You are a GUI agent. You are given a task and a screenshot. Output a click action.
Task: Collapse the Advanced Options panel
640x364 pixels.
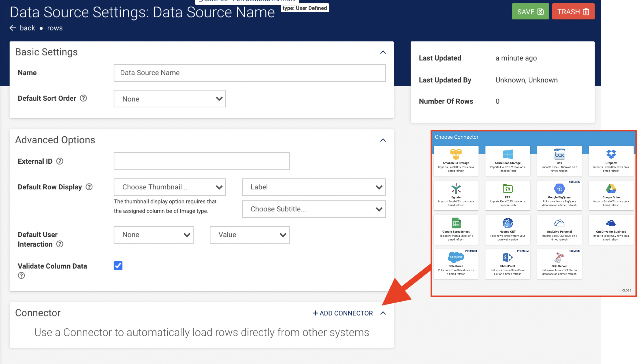383,140
